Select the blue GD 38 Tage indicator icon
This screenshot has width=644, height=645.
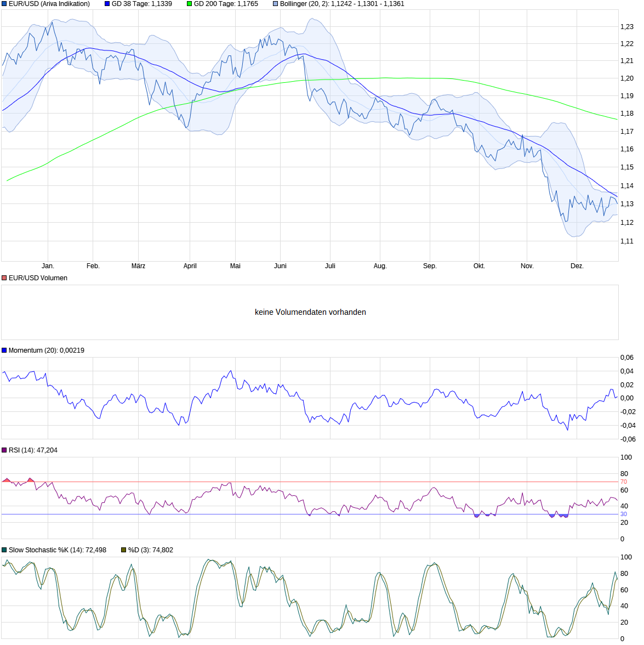106,4
